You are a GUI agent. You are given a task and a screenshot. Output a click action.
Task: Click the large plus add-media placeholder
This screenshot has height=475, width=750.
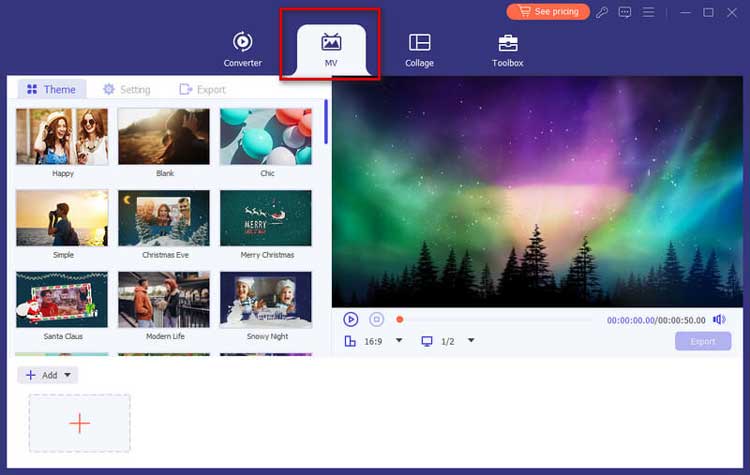(x=79, y=423)
